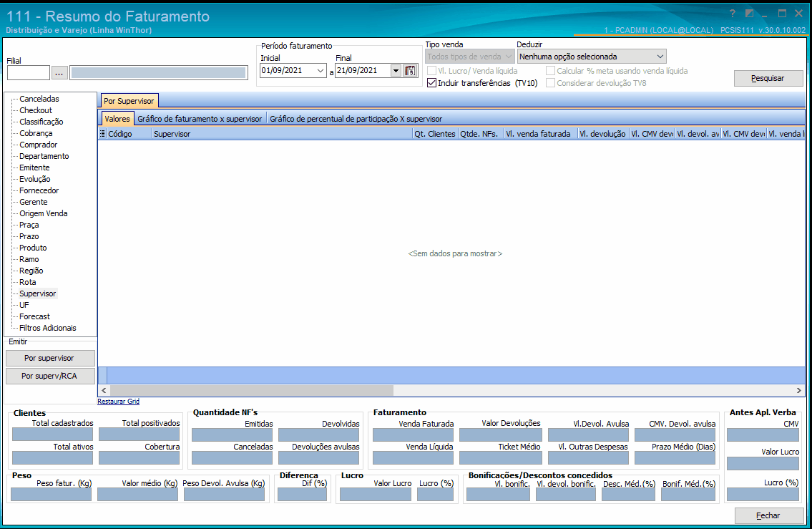Viewport: 812px width, 529px height.
Task: Select Rota in the tree
Action: 27,282
